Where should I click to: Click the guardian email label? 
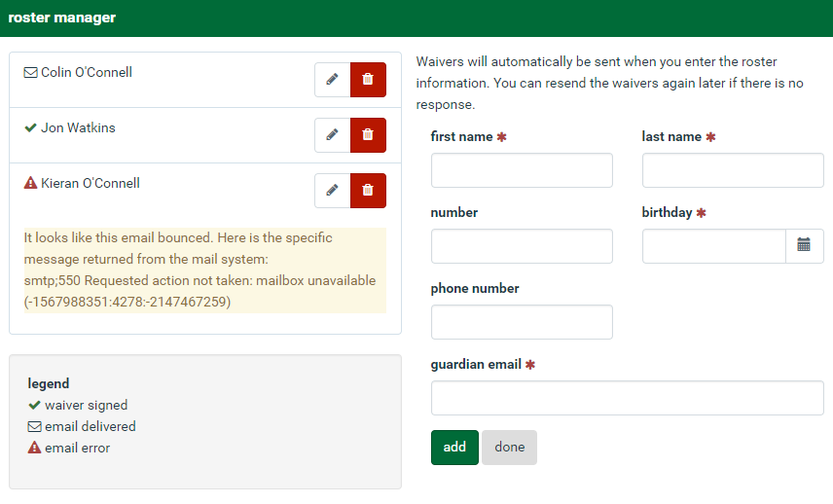coord(476,364)
